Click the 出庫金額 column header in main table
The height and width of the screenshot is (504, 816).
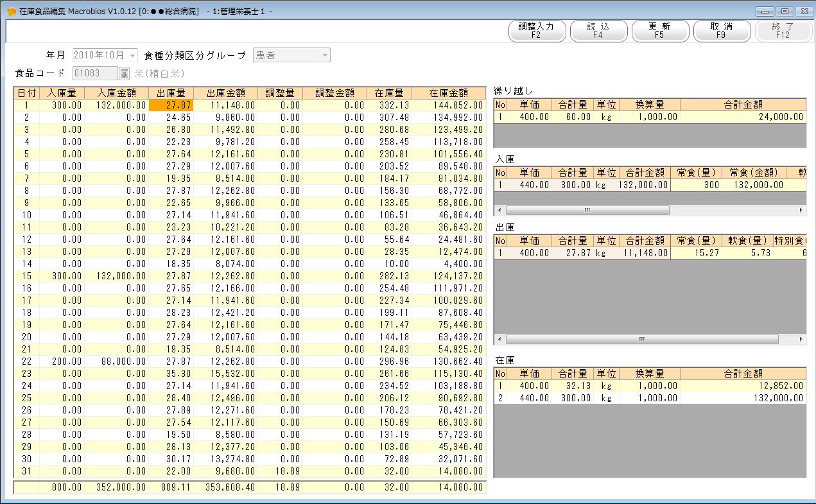pyautogui.click(x=225, y=93)
